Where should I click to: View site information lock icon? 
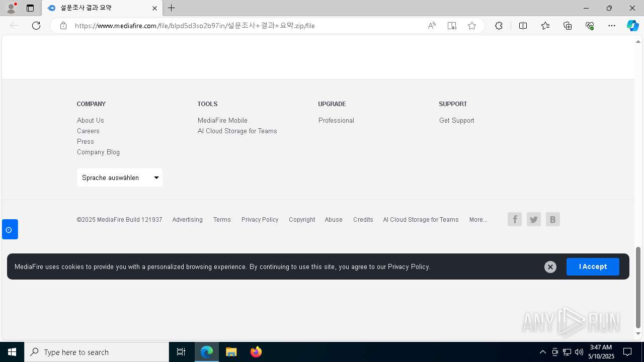tap(63, 26)
